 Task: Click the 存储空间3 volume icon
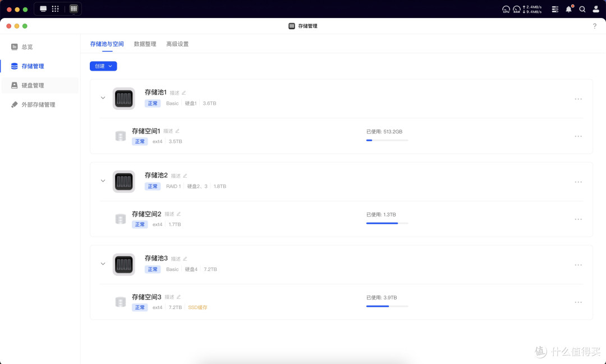(x=121, y=302)
